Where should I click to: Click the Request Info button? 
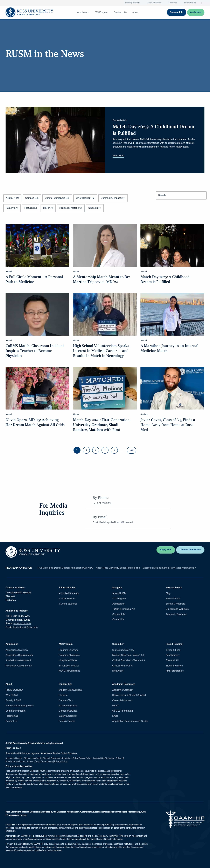(x=176, y=12)
